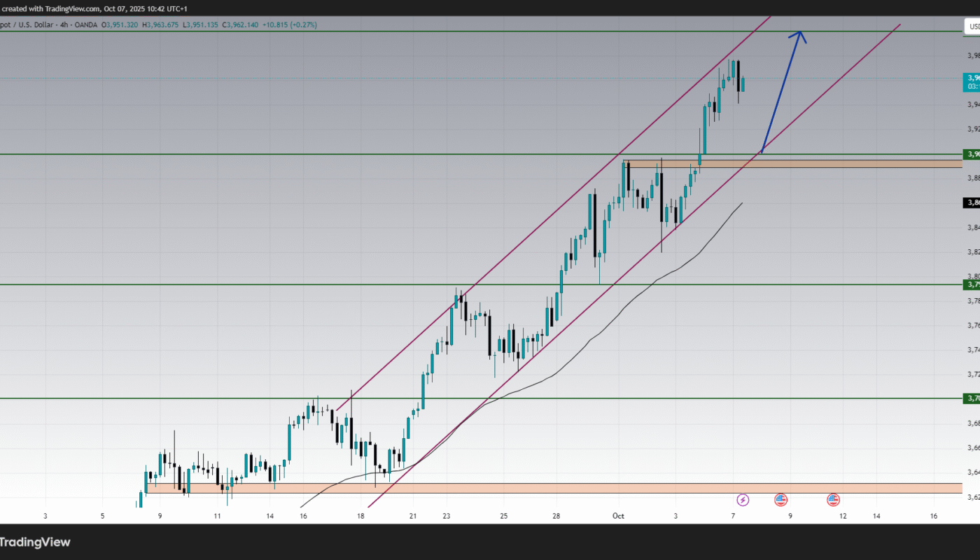Viewport: 980px width, 560px height.
Task: Click the '16' date at time axis right end
Action: [x=934, y=516]
